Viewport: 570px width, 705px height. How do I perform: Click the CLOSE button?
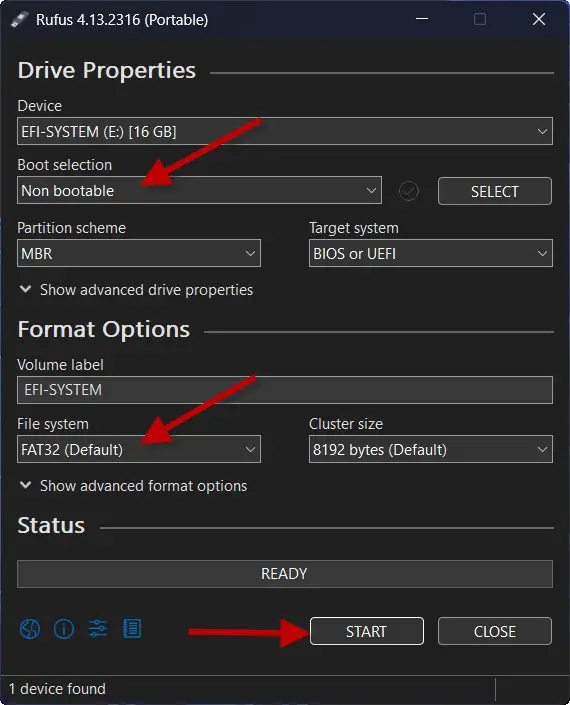494,631
